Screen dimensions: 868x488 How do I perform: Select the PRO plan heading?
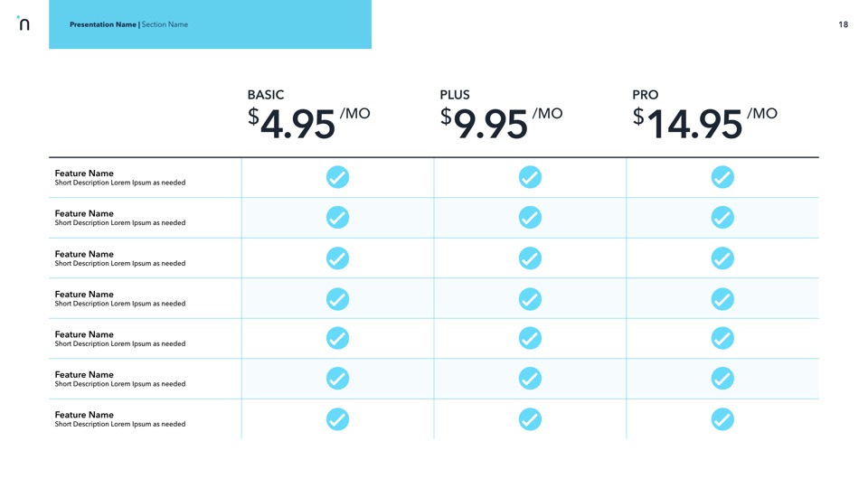(646, 95)
